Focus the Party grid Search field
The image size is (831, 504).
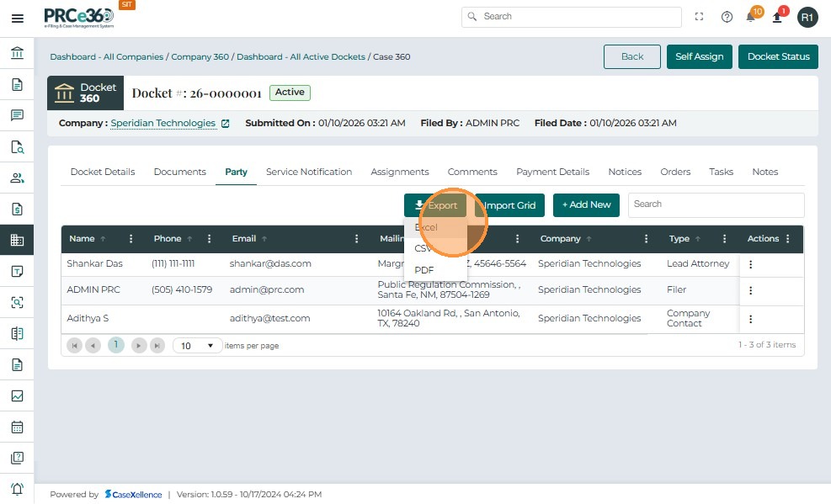(x=716, y=205)
